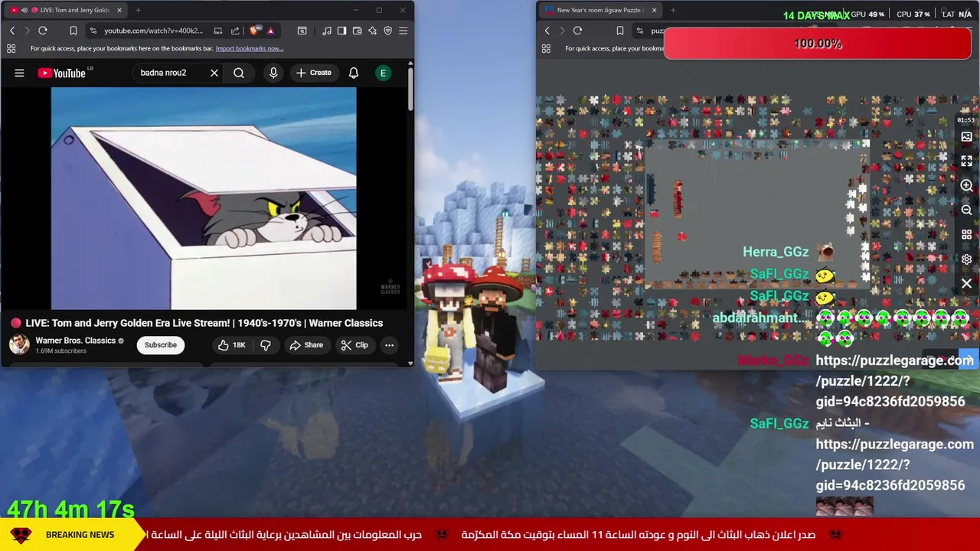Share the YouTube page link
This screenshot has width=980, height=551.
[x=235, y=31]
